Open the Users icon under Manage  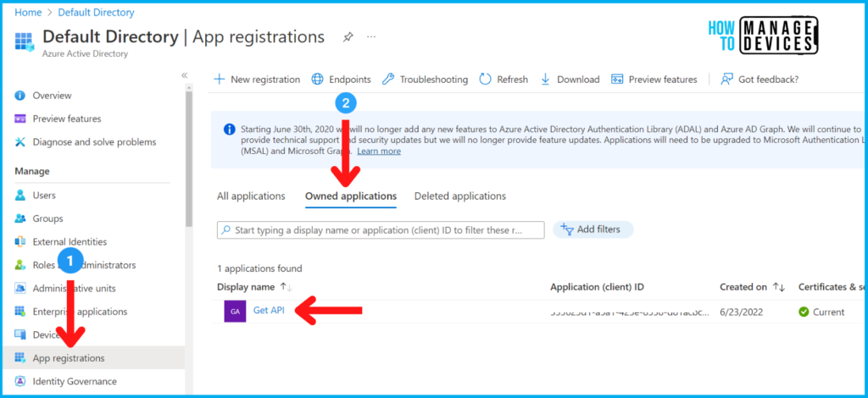click(x=20, y=195)
